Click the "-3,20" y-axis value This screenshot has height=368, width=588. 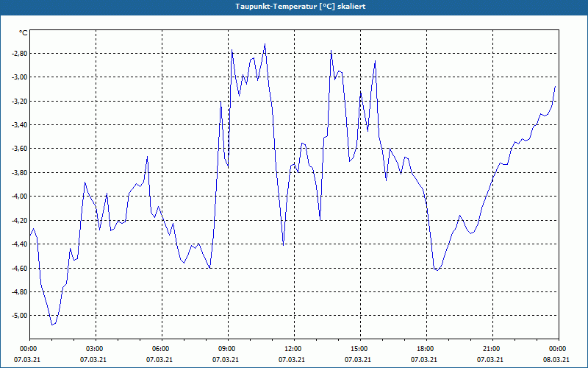click(x=21, y=101)
